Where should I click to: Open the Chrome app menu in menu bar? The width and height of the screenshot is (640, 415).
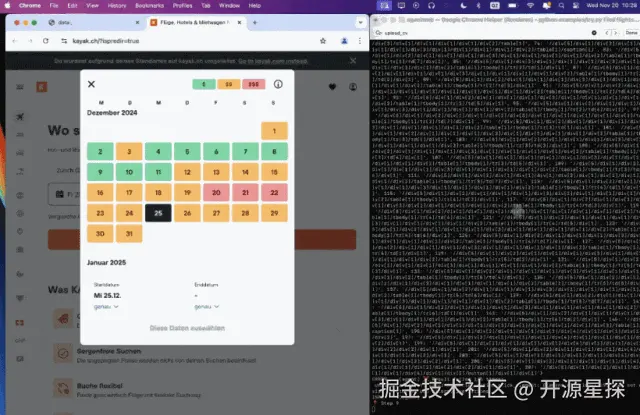click(x=30, y=5)
